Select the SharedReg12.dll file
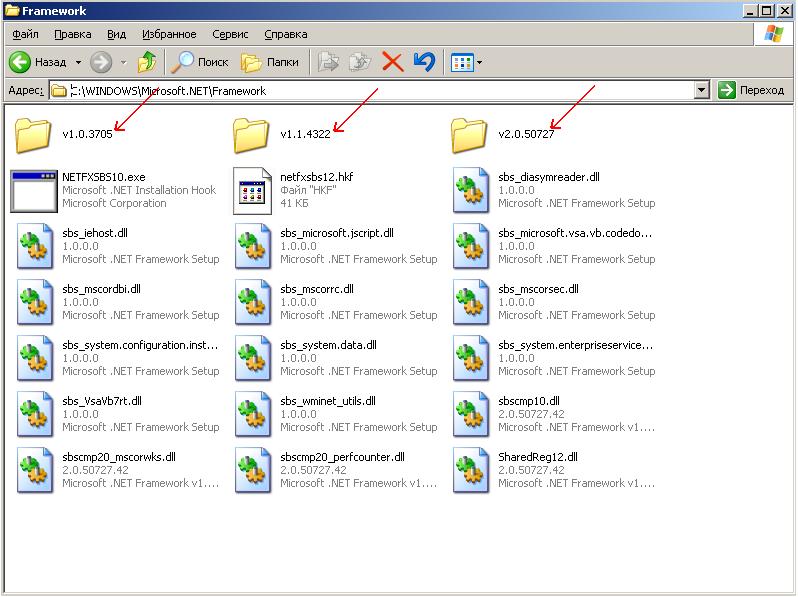Viewport: 798px width, 597px height. pyautogui.click(x=470, y=470)
